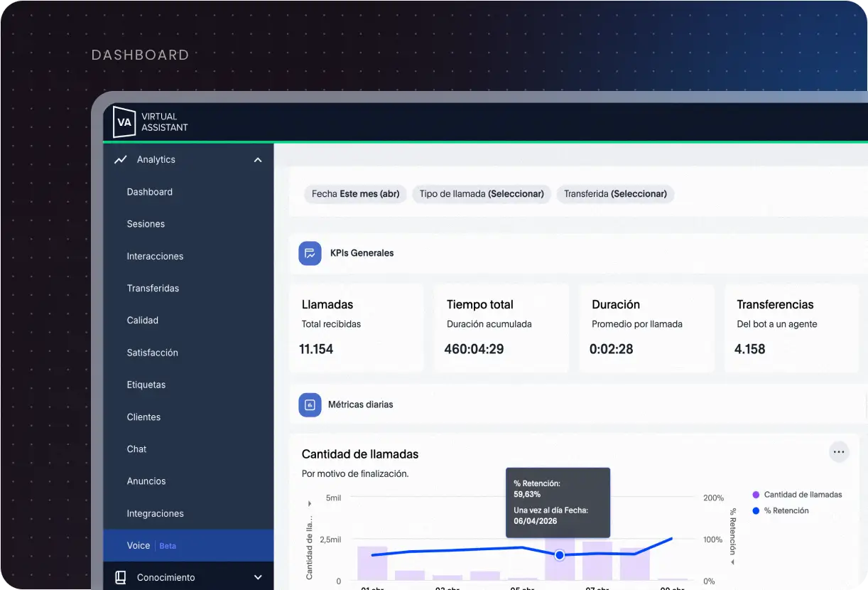
Task: Click the left arrow beside Cantidad axis
Action: click(309, 503)
